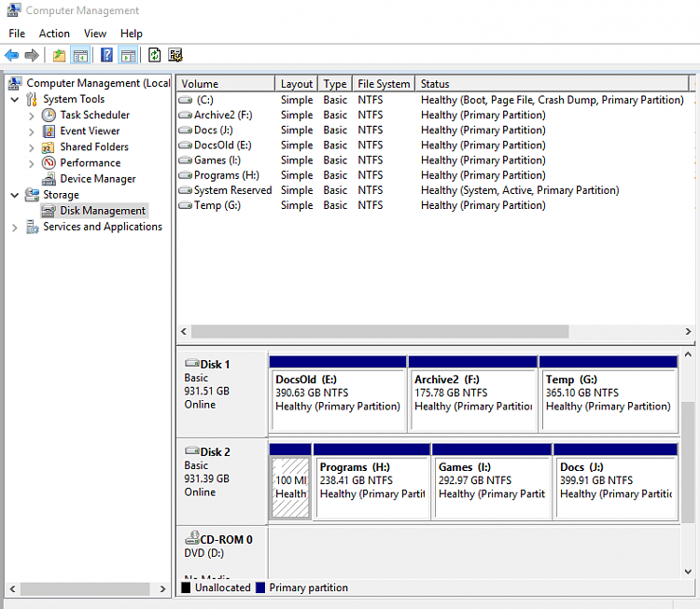The height and width of the screenshot is (609, 700).
Task: Select Computer Management (Local) root node
Action: [98, 83]
